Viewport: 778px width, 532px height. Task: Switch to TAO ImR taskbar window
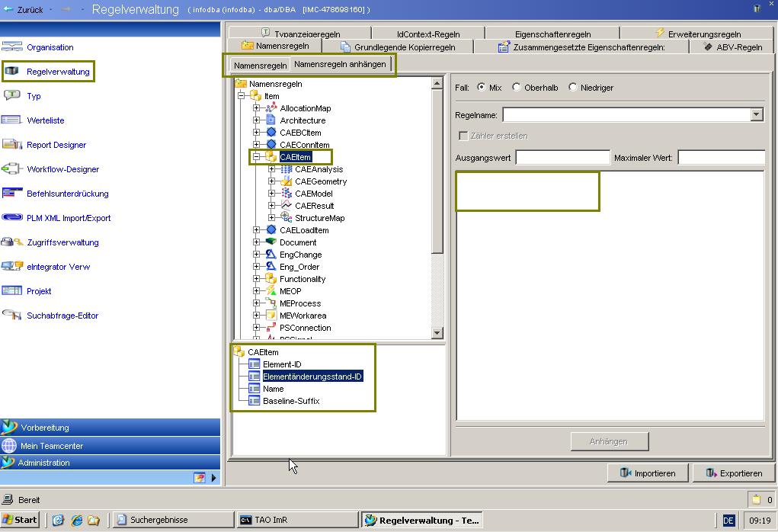297,520
